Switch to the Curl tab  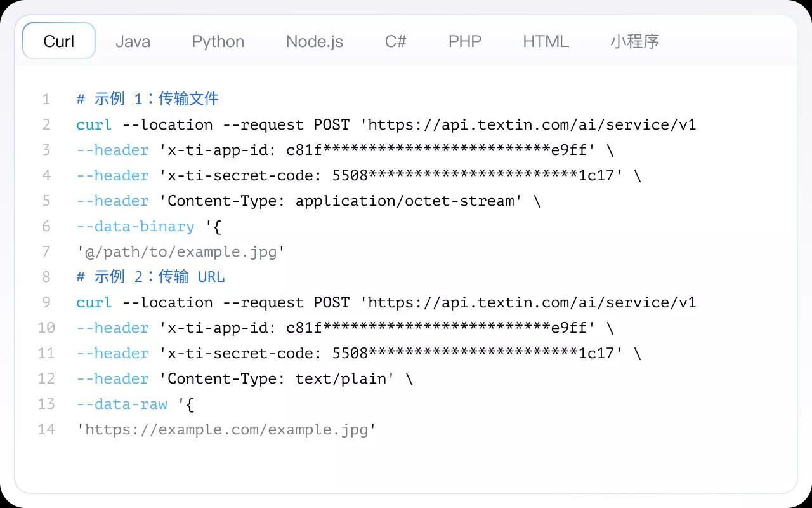tap(59, 41)
